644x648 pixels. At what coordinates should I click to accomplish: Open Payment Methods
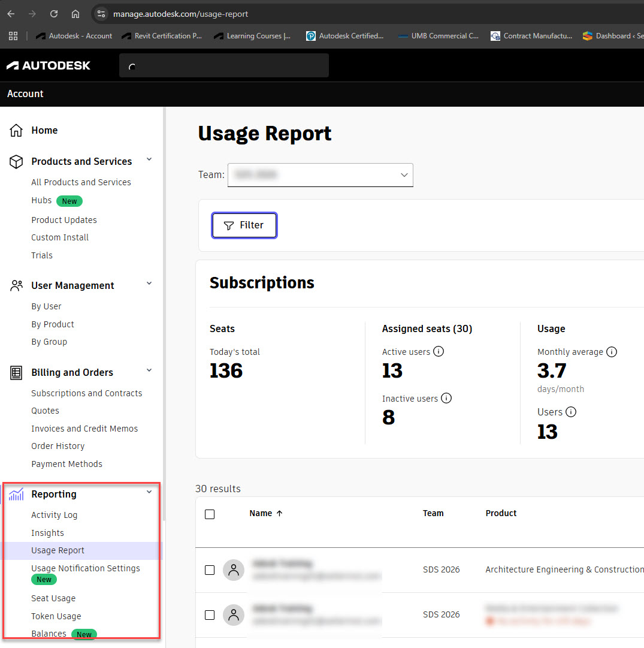[66, 464]
